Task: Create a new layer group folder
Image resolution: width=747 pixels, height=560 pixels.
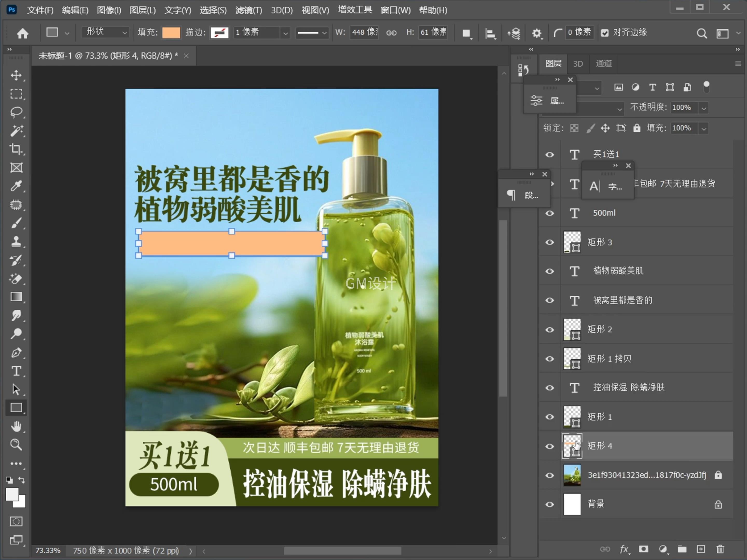Action: [x=682, y=549]
